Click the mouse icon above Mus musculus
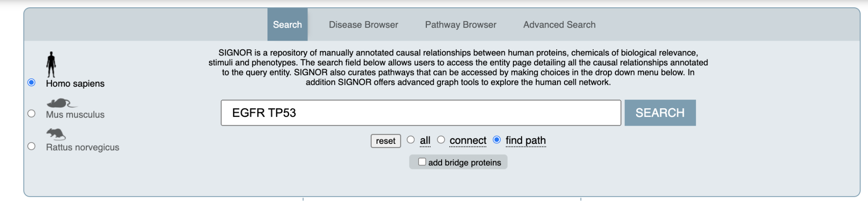 pyautogui.click(x=60, y=103)
